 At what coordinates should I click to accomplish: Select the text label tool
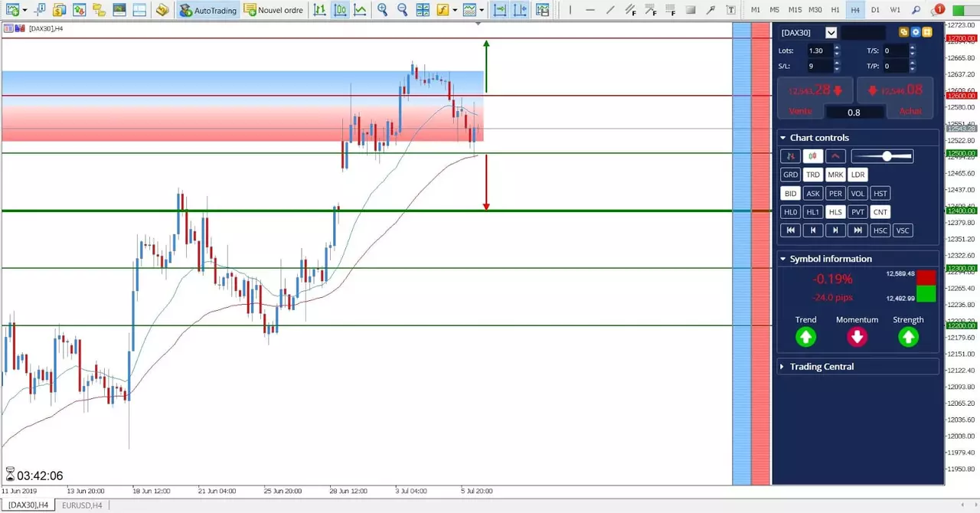[730, 10]
